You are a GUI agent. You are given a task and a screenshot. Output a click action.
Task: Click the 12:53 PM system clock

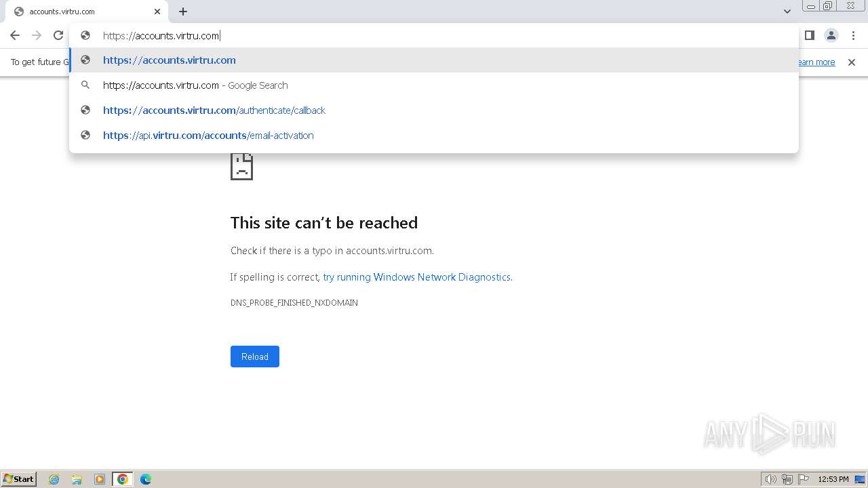click(x=833, y=479)
